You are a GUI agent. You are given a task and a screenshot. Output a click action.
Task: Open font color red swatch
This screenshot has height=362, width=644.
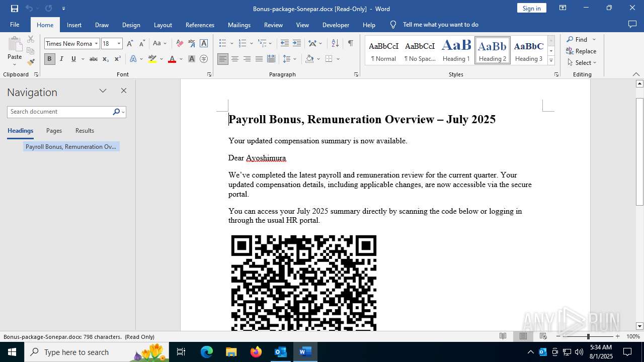coord(172,59)
